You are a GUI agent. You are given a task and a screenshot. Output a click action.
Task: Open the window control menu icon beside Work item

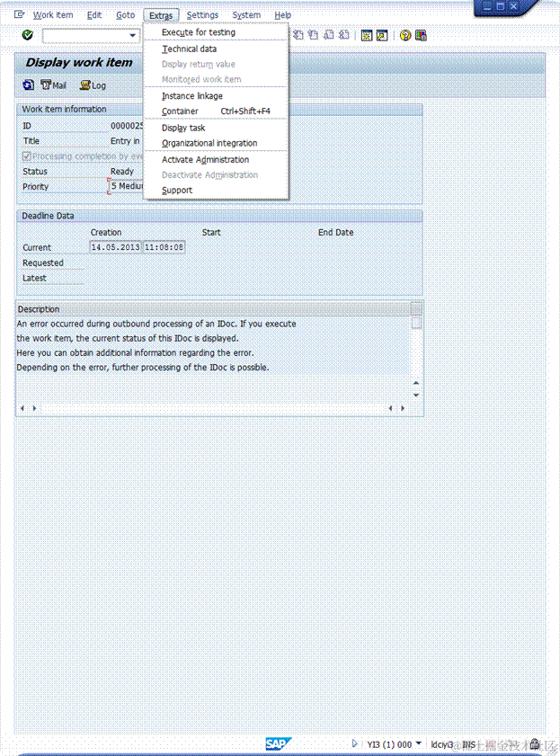[19, 14]
